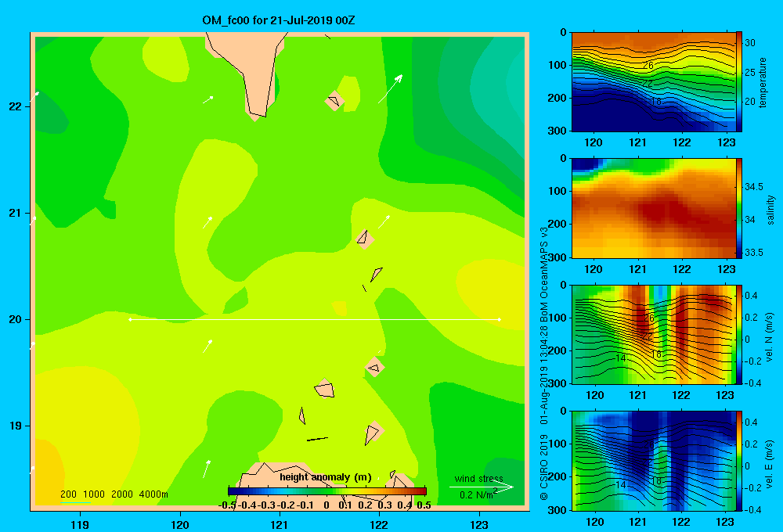Click latitude label 22 on main map
The height and width of the screenshot is (532, 783).
[x=16, y=106]
